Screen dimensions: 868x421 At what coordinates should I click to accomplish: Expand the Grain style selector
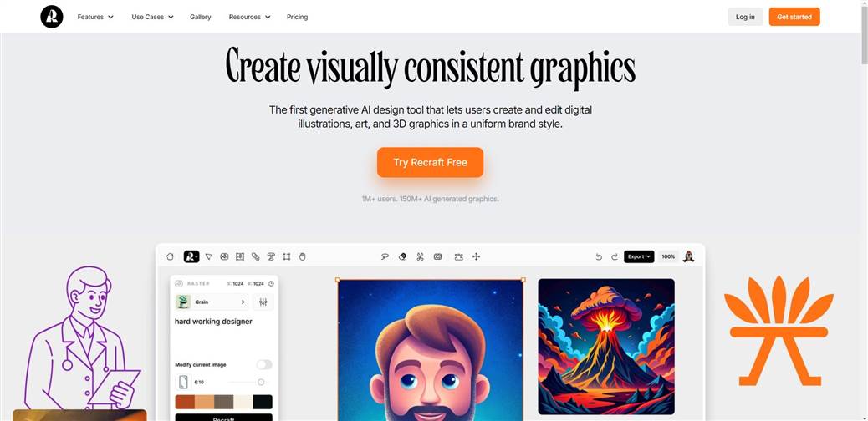coord(212,302)
